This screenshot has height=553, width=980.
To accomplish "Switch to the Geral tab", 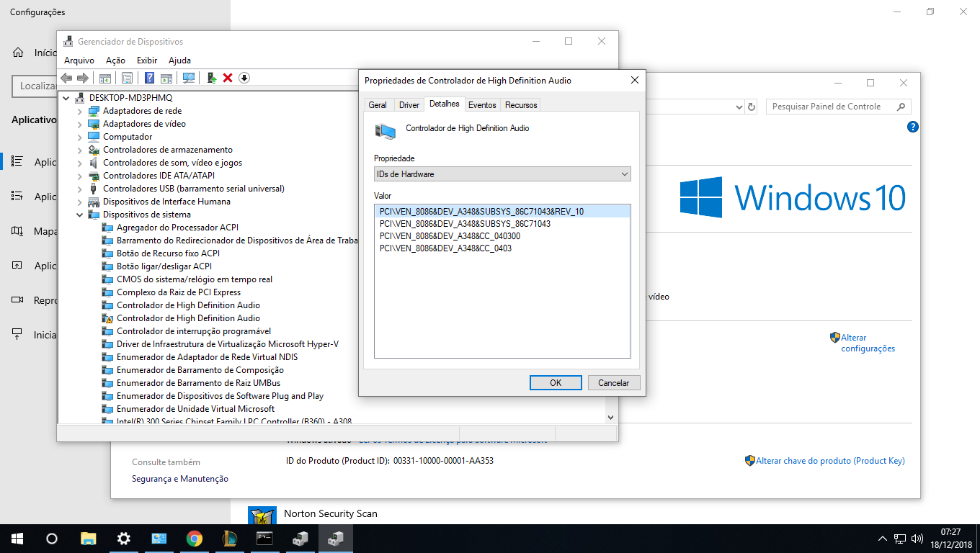I will point(378,105).
